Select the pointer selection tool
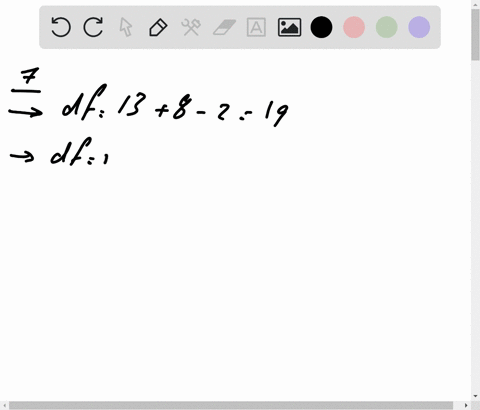The width and height of the screenshot is (480, 410). (x=126, y=27)
